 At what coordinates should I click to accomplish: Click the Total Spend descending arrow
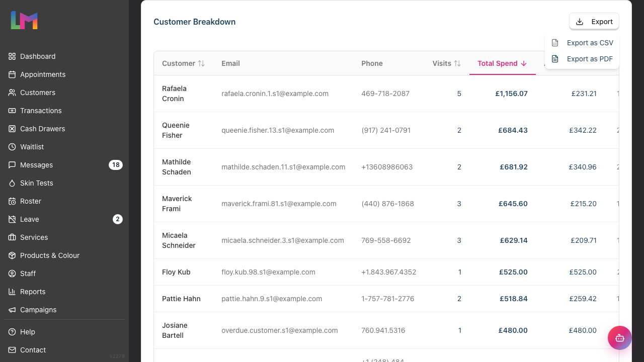pos(524,63)
